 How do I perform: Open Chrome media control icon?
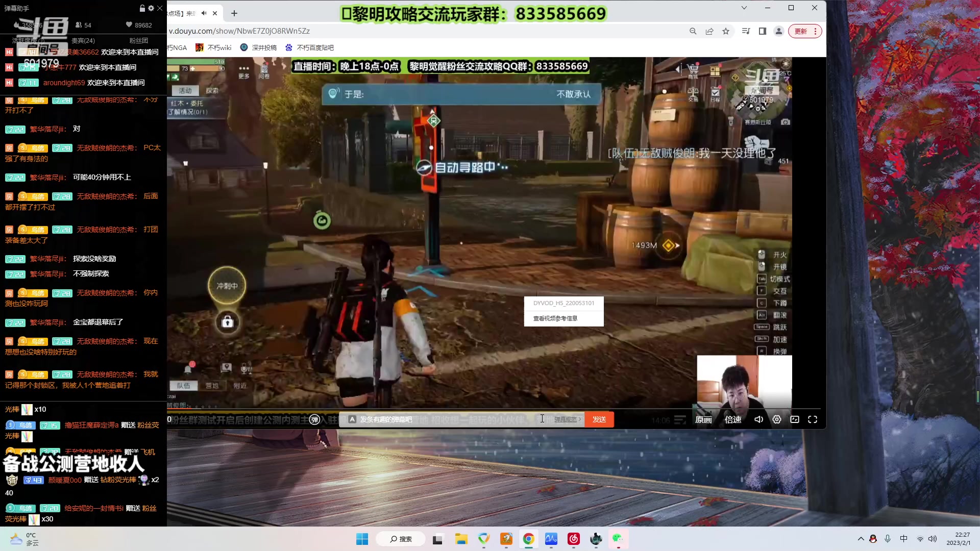pos(746,31)
